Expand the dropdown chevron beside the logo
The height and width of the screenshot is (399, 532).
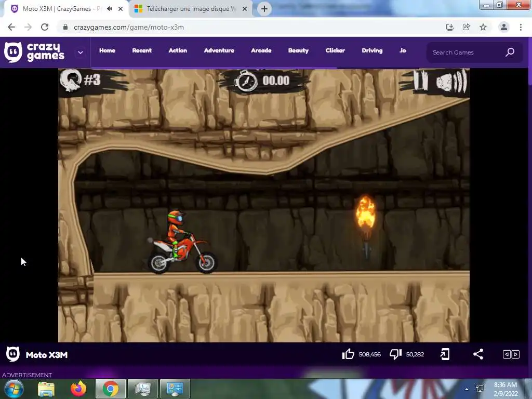(81, 52)
